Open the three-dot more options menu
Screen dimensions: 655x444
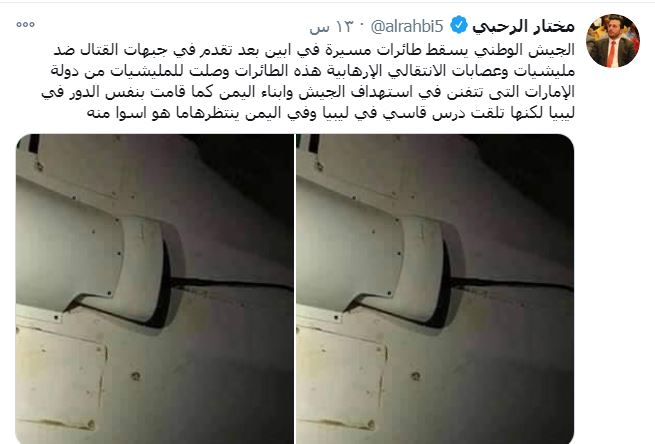(25, 25)
